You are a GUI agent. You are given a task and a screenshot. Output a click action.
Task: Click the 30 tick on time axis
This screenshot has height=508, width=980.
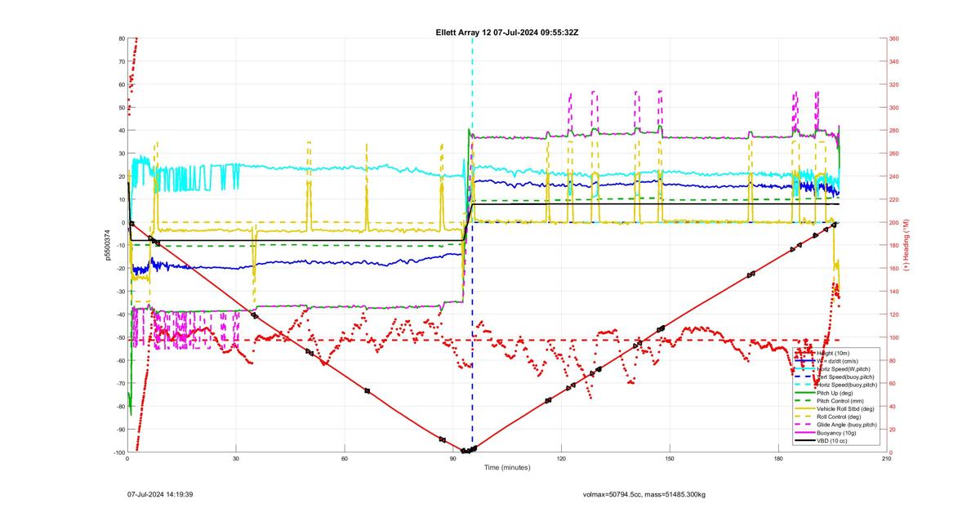[x=236, y=459]
